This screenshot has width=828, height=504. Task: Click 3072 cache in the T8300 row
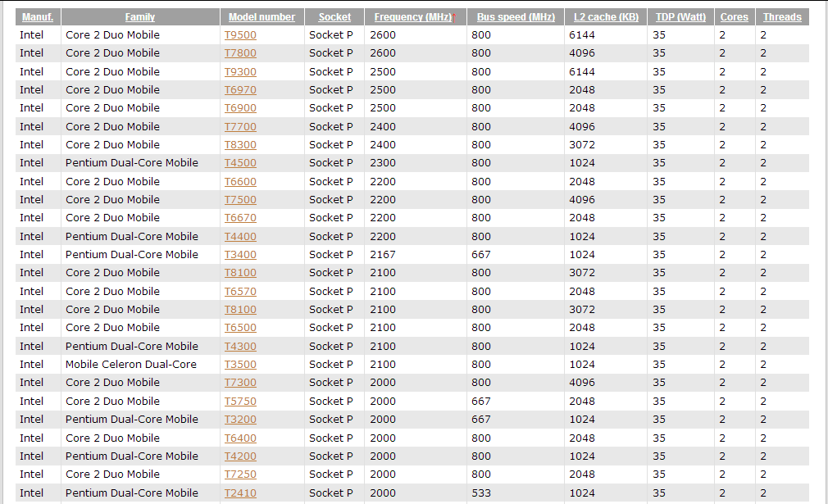(x=582, y=144)
